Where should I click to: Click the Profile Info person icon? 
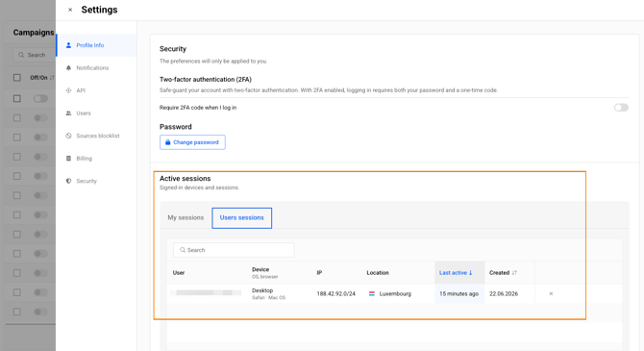[x=68, y=45]
